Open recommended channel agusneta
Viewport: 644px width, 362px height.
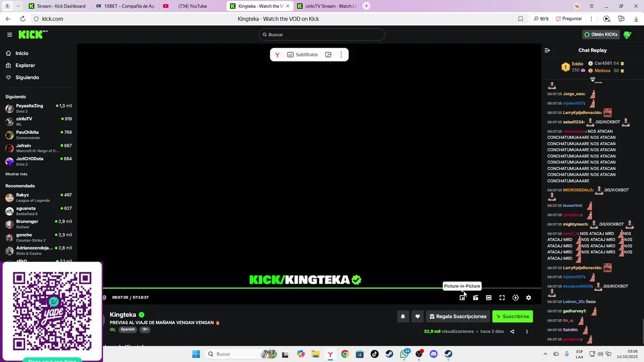[x=38, y=211]
